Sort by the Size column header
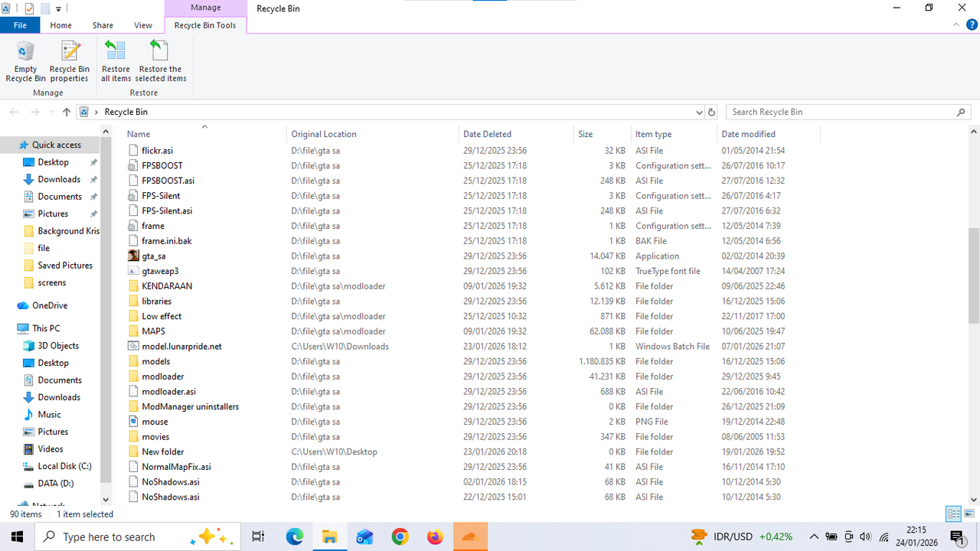This screenshot has width=980, height=551. 602,134
